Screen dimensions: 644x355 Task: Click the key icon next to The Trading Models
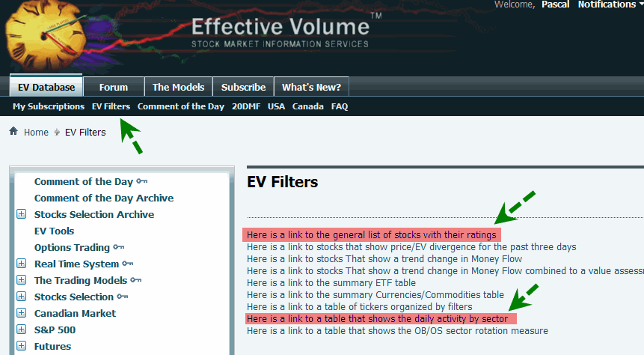[136, 279]
